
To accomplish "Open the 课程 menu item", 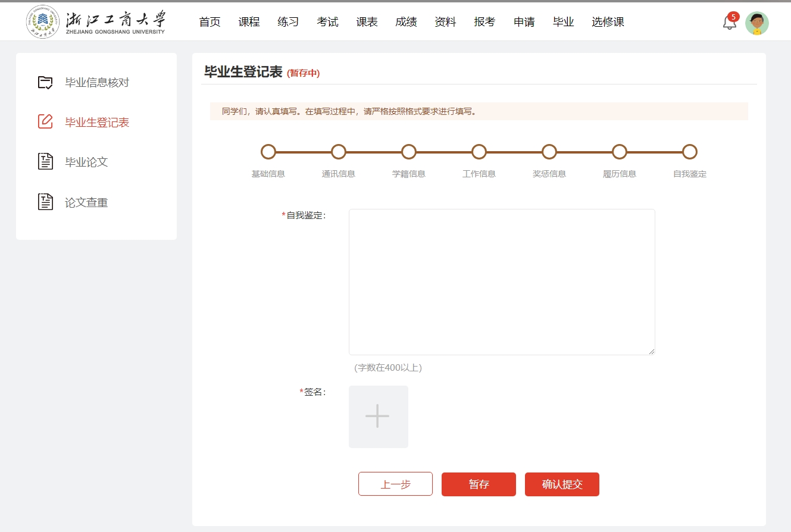I will click(x=249, y=22).
